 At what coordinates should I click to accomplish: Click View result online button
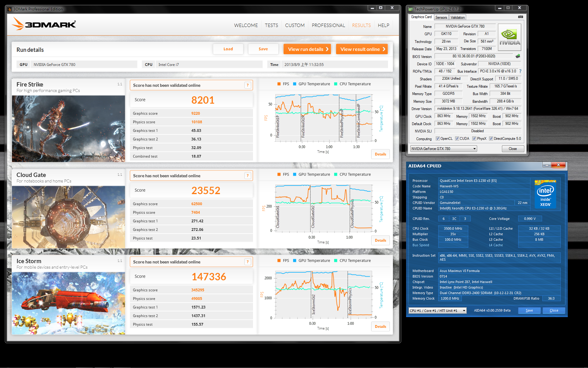coord(362,49)
